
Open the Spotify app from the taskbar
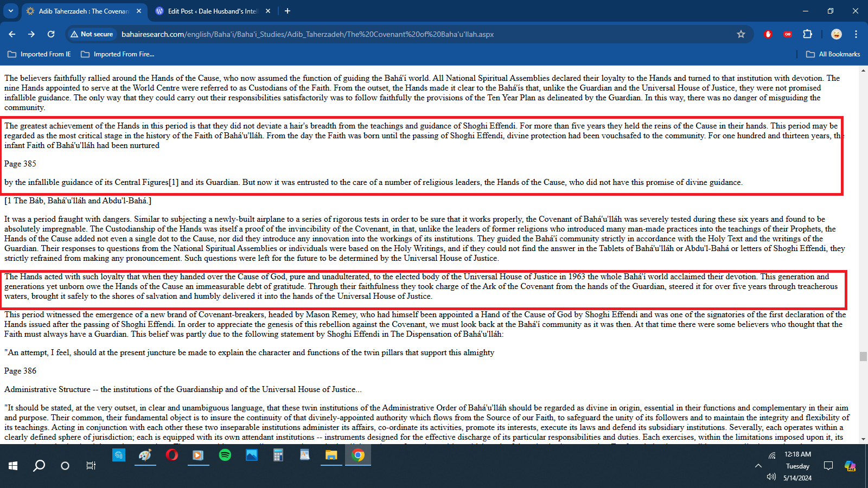pyautogui.click(x=225, y=455)
